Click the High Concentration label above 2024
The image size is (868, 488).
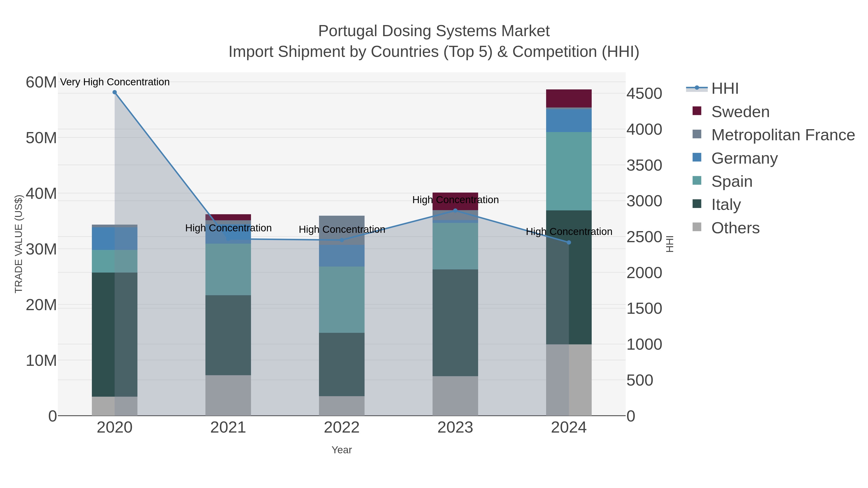click(x=569, y=232)
